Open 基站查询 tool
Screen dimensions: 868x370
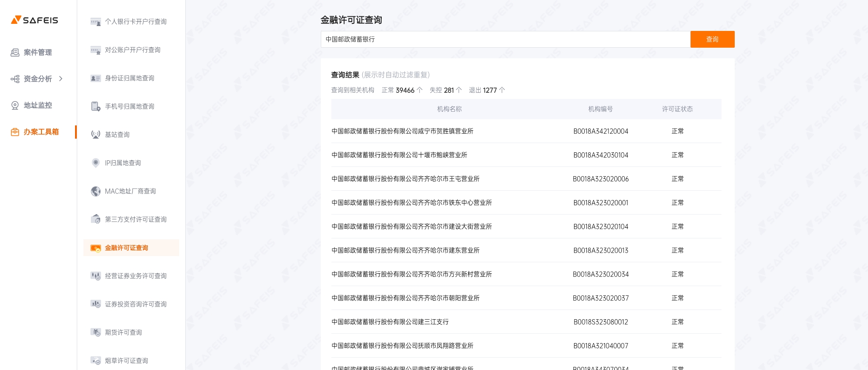[117, 135]
